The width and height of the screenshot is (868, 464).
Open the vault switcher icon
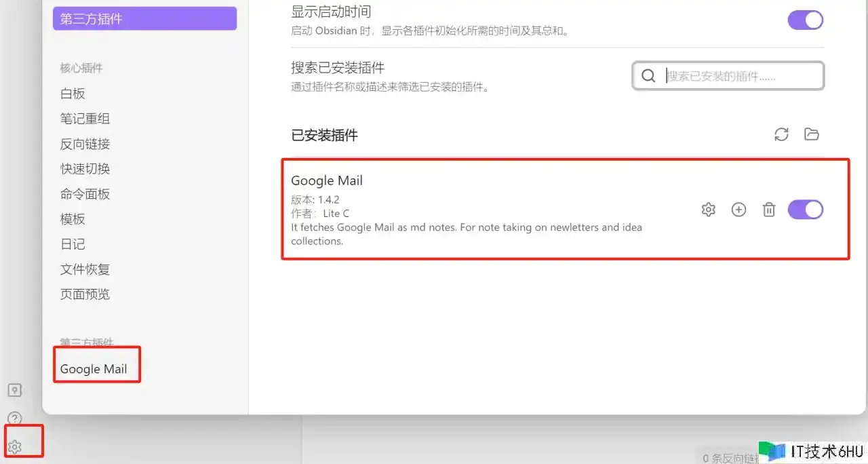click(15, 390)
